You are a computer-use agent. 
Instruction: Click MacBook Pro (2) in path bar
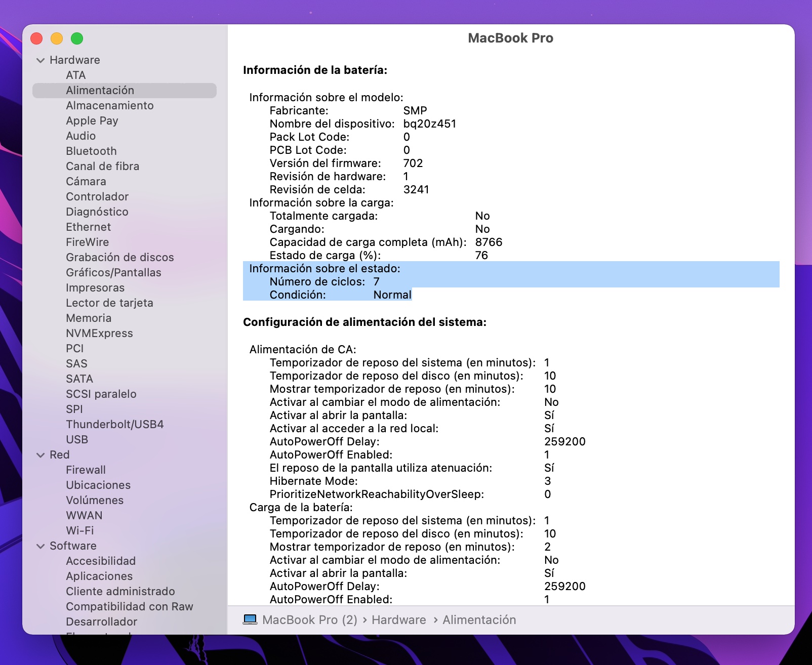(x=309, y=619)
